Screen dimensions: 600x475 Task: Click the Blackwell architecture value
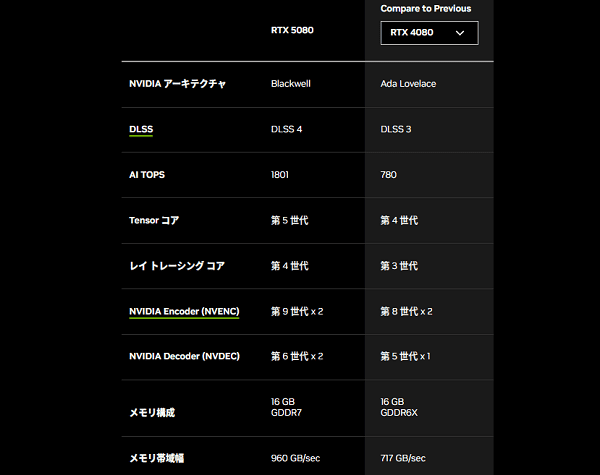pyautogui.click(x=291, y=84)
